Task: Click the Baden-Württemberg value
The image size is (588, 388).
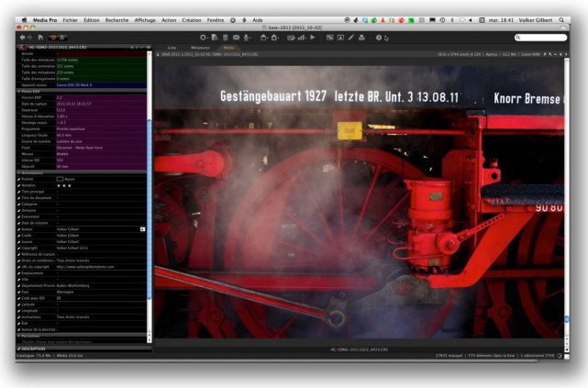Action: tap(72, 285)
